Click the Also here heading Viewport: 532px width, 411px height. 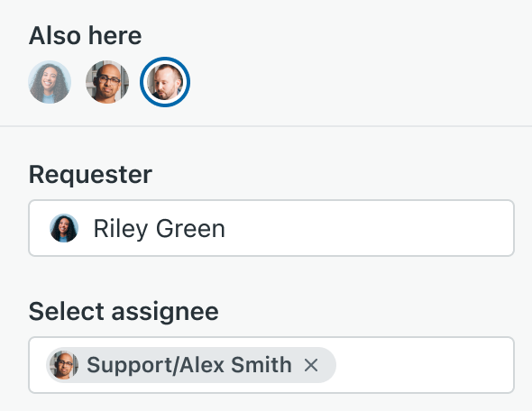(x=85, y=35)
